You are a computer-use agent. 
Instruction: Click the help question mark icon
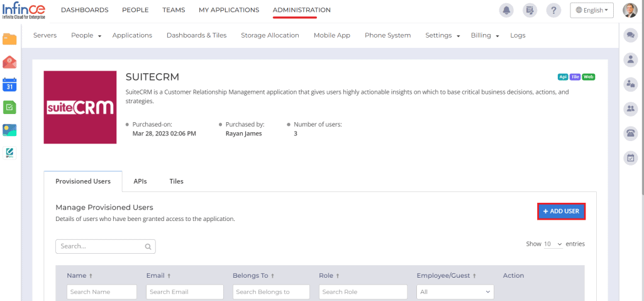pos(553,10)
